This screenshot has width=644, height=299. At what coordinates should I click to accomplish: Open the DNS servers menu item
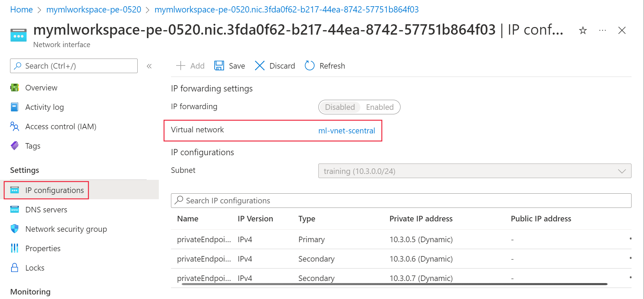[x=46, y=210]
